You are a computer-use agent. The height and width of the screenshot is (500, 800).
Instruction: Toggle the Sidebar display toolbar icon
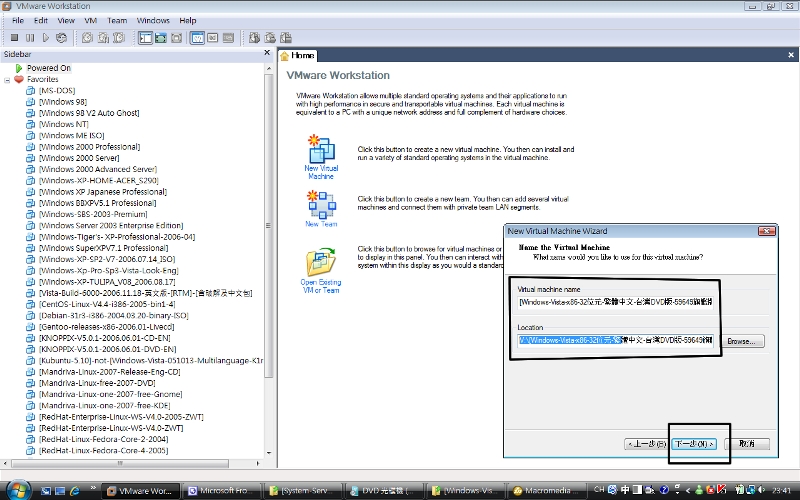coord(145,38)
